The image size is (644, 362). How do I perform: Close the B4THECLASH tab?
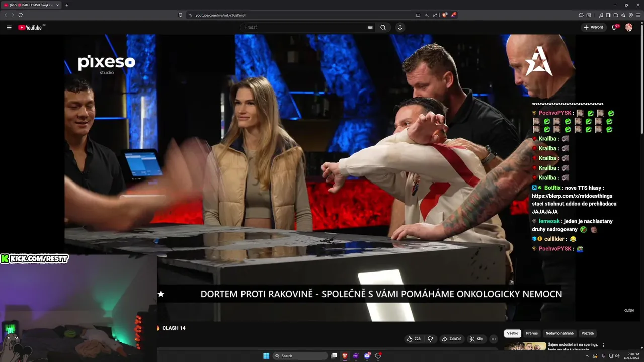tap(57, 5)
